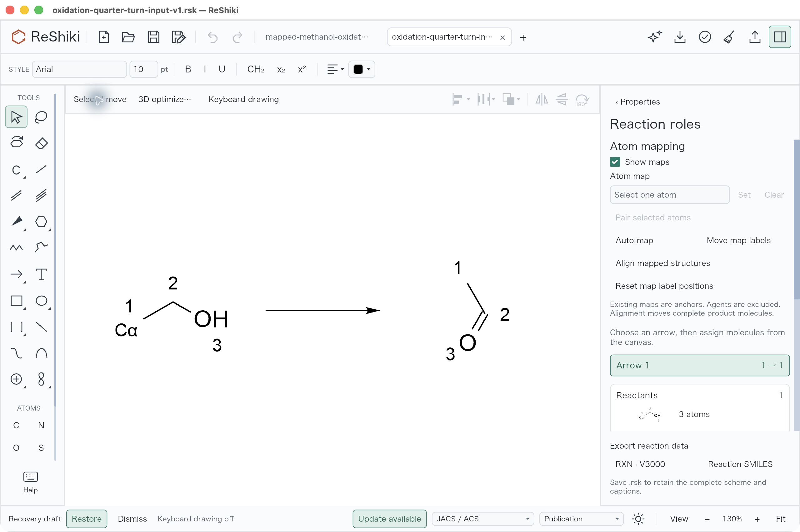
Task: Toggle the right sidebar panel
Action: (780, 37)
